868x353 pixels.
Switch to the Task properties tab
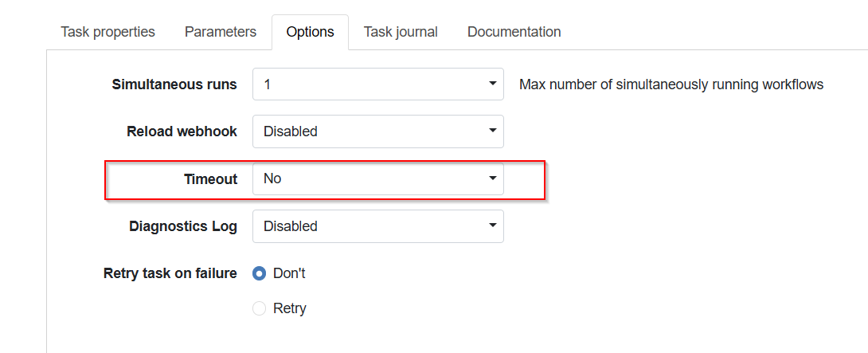click(108, 32)
